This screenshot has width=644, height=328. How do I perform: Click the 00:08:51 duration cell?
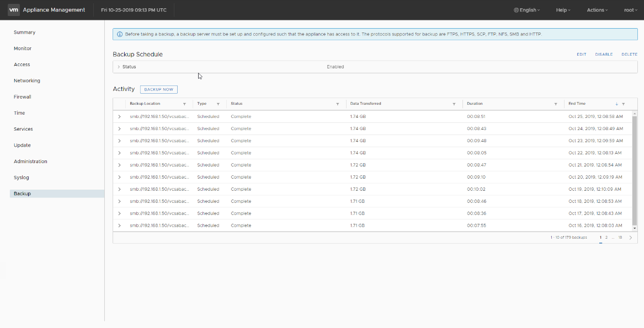click(x=476, y=116)
